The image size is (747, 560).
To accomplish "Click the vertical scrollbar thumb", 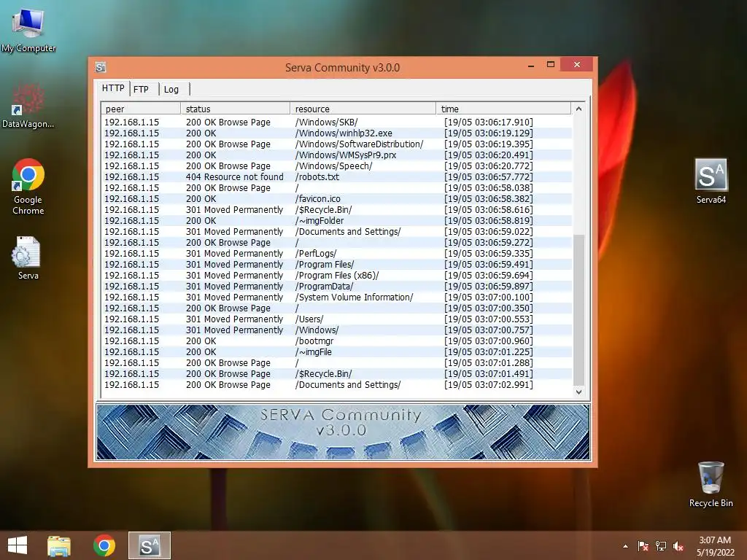I will 578,309.
